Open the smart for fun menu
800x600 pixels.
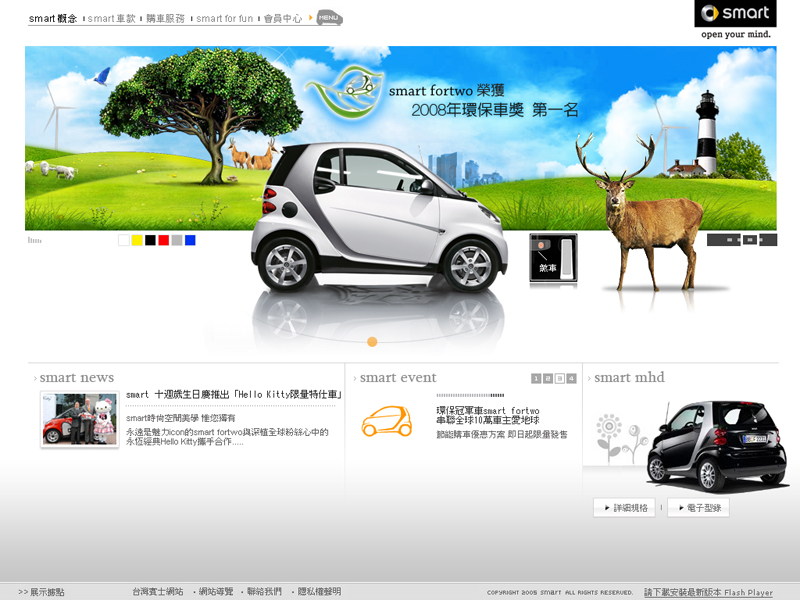click(x=224, y=19)
